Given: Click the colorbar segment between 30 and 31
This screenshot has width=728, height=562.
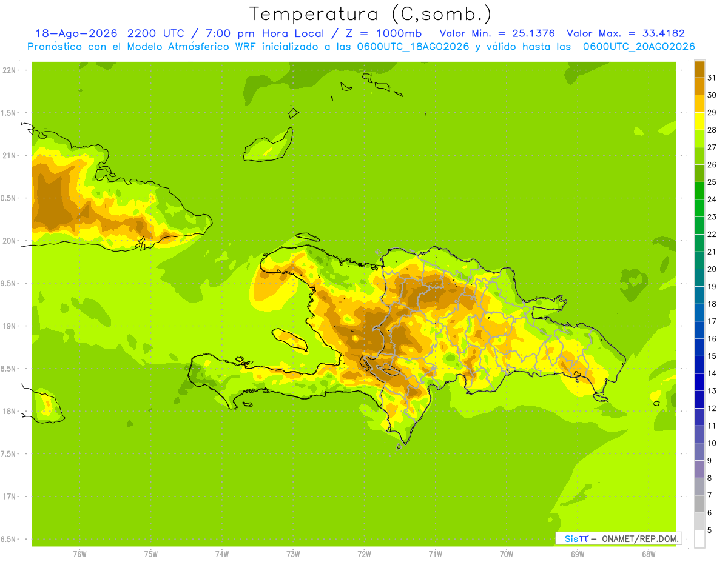Looking at the screenshot, I should click(x=699, y=86).
